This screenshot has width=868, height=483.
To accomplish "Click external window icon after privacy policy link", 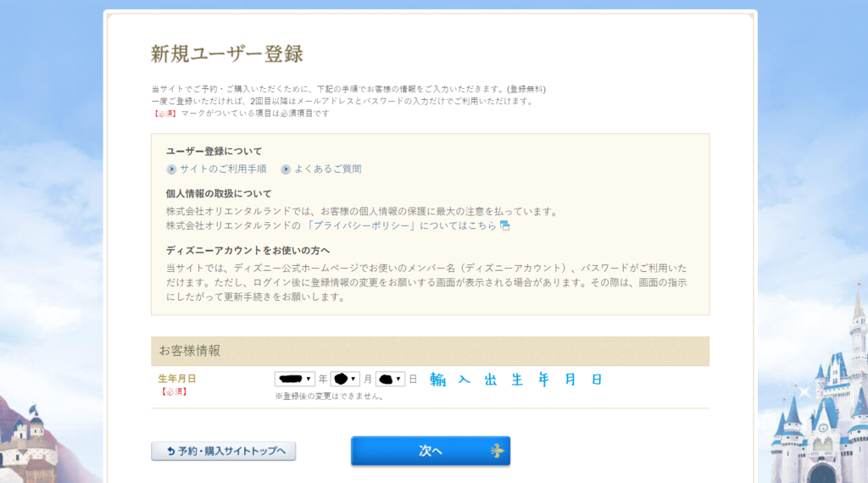I will pyautogui.click(x=504, y=225).
